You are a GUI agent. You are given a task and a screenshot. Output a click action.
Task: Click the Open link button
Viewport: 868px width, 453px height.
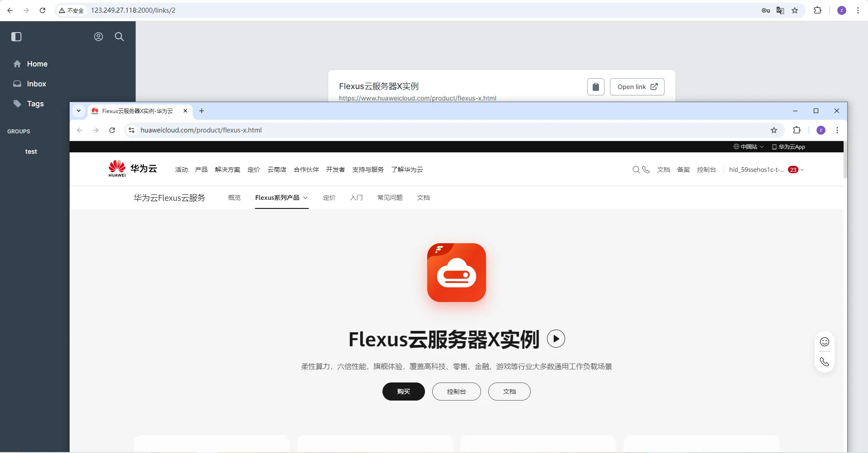coord(637,87)
